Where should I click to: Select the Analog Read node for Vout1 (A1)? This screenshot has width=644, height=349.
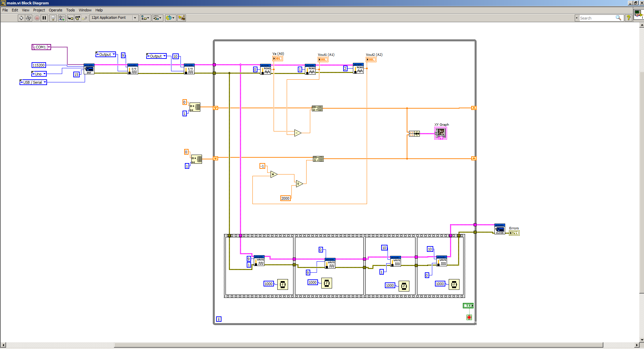point(310,69)
